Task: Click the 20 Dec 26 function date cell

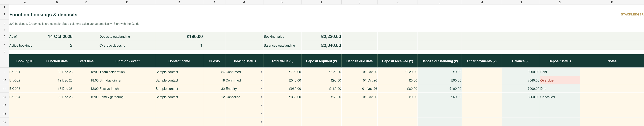Action: 57,97
